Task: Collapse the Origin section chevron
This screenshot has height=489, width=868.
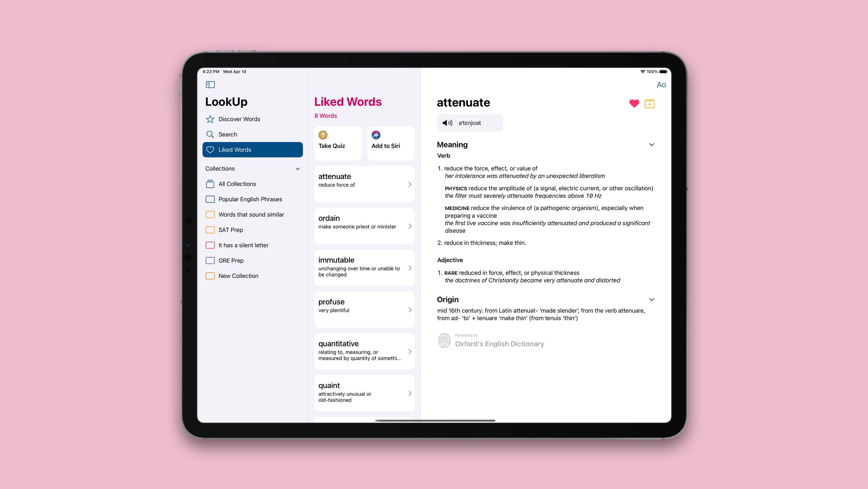Action: pyautogui.click(x=651, y=299)
